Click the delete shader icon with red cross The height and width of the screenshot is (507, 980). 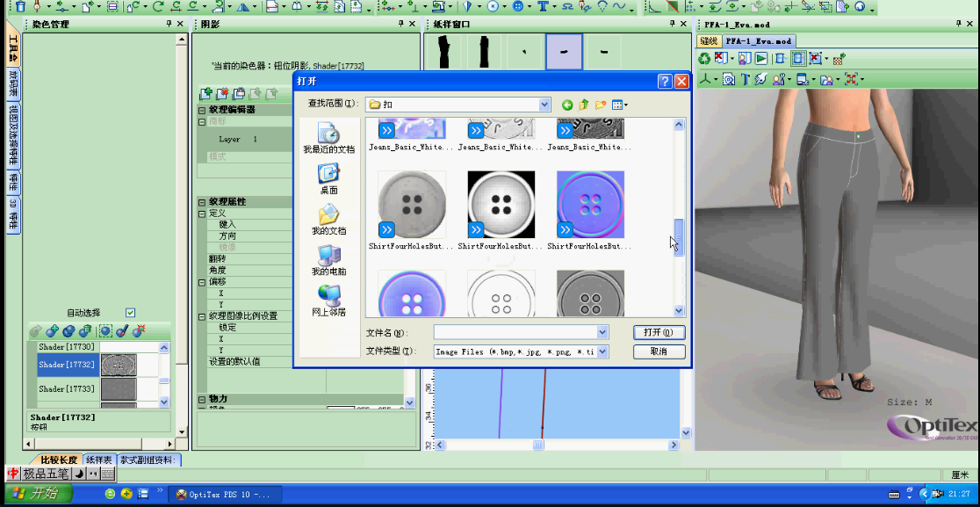(x=138, y=331)
